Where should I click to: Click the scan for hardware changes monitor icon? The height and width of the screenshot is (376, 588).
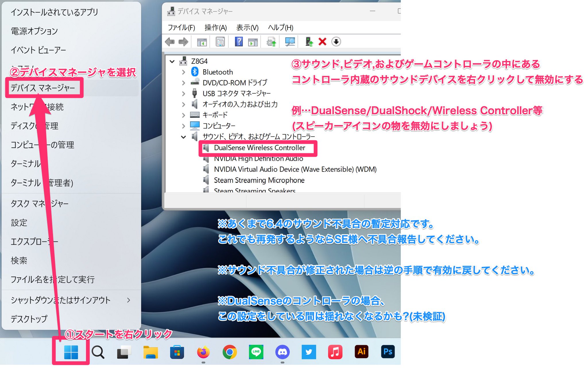coord(290,42)
